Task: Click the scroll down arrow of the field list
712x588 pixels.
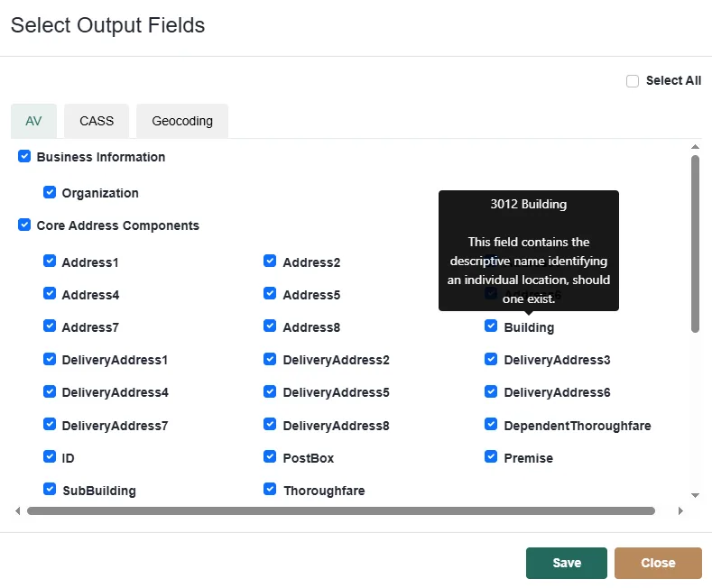Action: coord(695,495)
